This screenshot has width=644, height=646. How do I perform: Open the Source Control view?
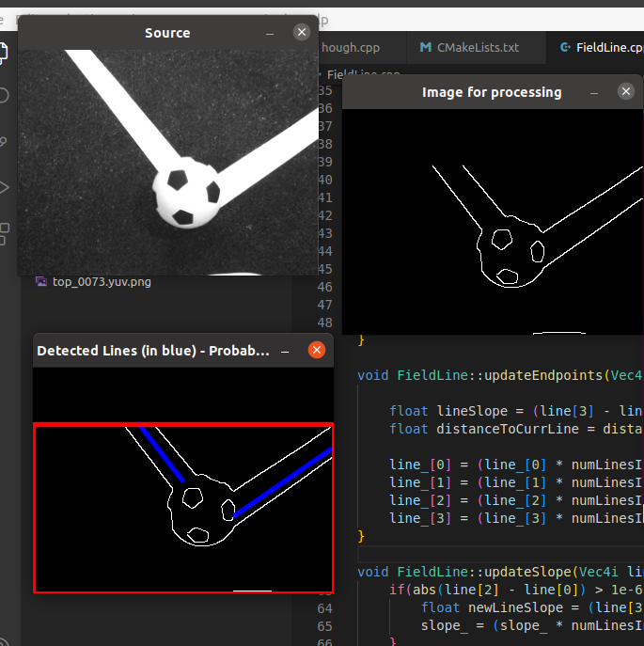(x=4, y=141)
